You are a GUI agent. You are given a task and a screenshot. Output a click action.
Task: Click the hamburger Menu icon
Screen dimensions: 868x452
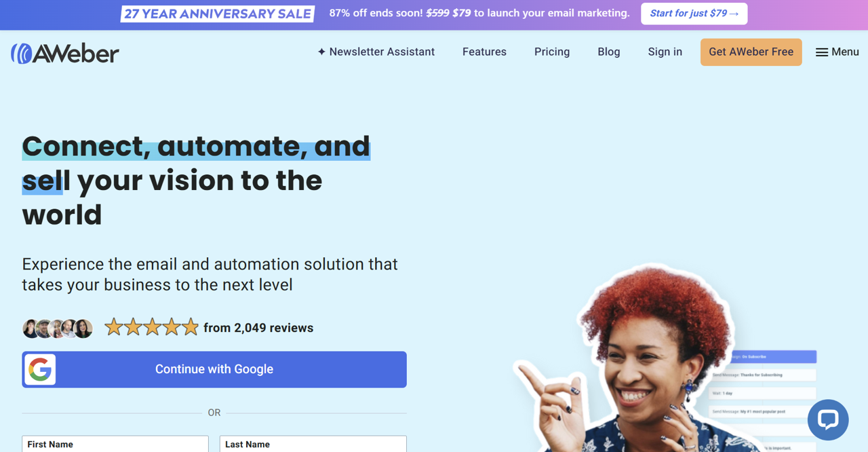[822, 52]
